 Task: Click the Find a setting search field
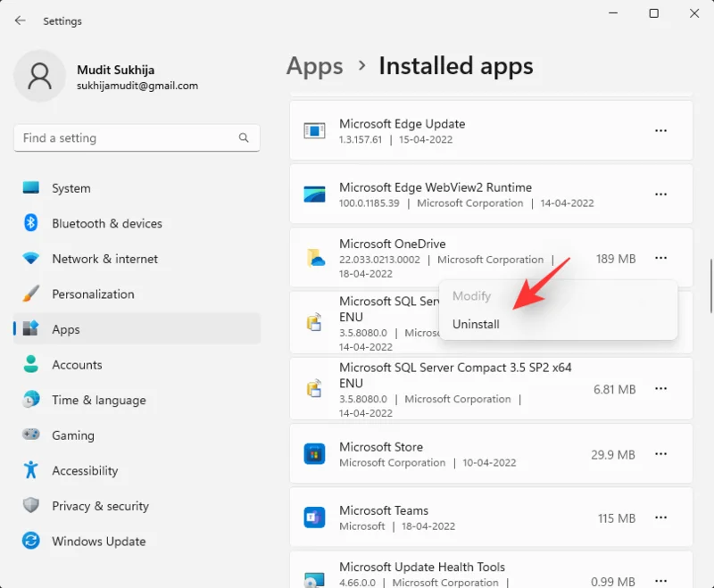click(x=125, y=138)
